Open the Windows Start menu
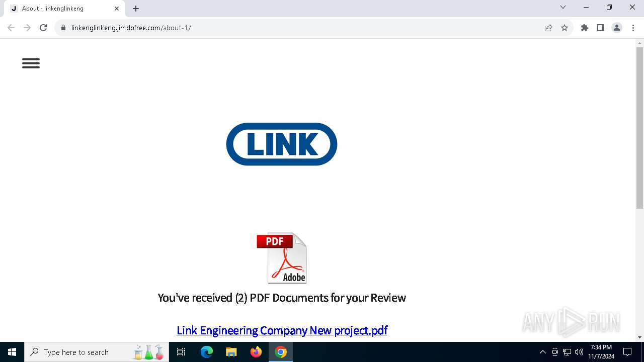 [12, 352]
